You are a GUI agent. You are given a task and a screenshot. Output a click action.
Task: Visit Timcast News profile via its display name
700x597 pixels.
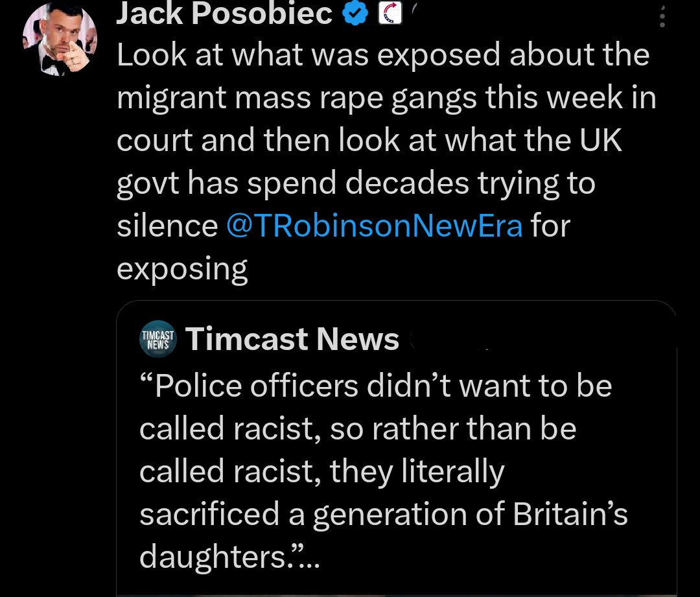292,338
